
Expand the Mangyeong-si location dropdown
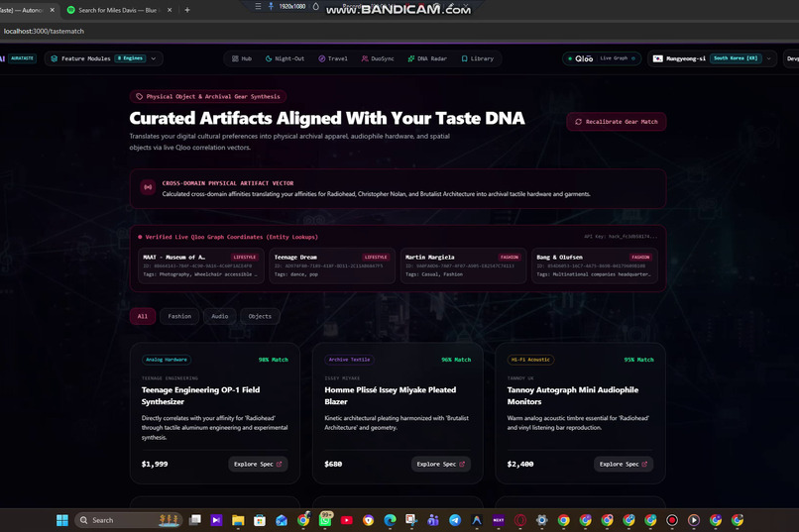(x=713, y=58)
